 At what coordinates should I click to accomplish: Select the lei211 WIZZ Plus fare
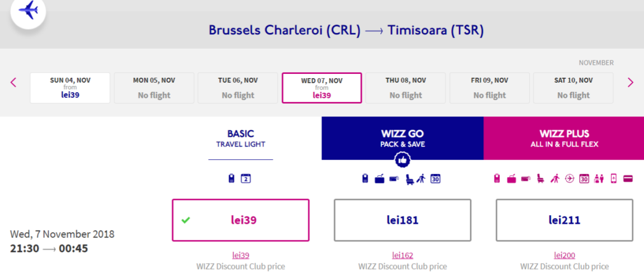(564, 220)
